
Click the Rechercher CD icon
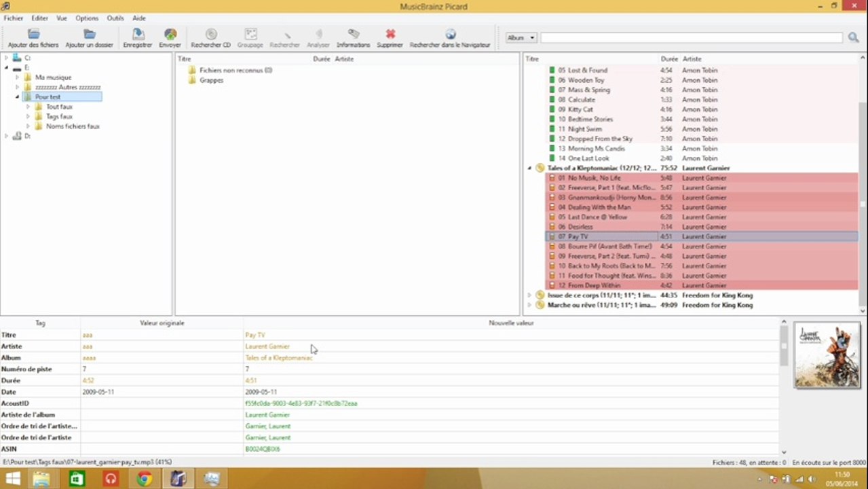(211, 34)
